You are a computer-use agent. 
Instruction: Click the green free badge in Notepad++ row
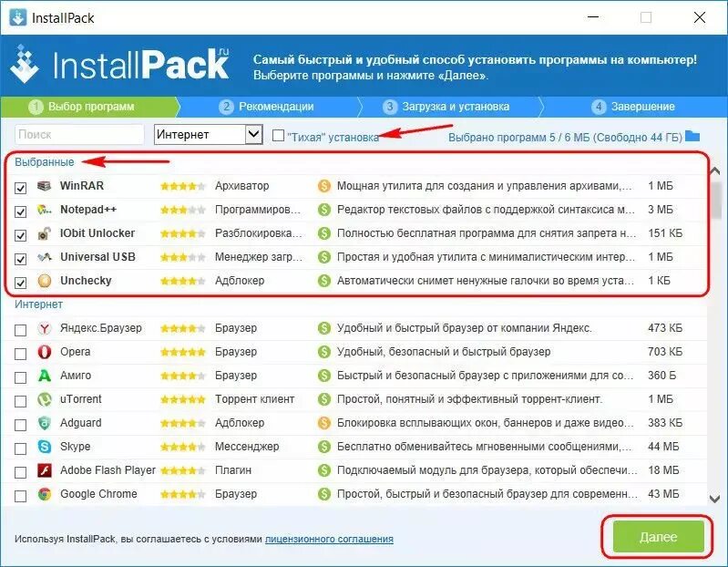[323, 210]
